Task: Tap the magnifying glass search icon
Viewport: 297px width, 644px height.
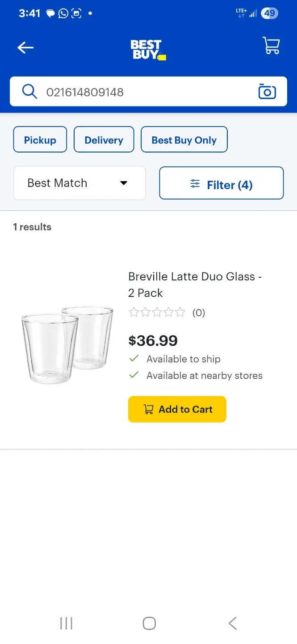Action: pos(29,91)
